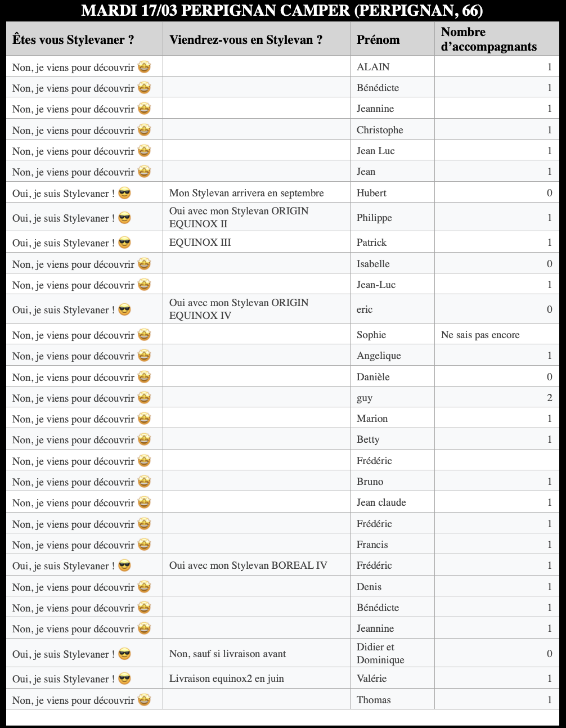
Task: Click the "Nombre d'accompagnants" column header
Action: (x=488, y=39)
